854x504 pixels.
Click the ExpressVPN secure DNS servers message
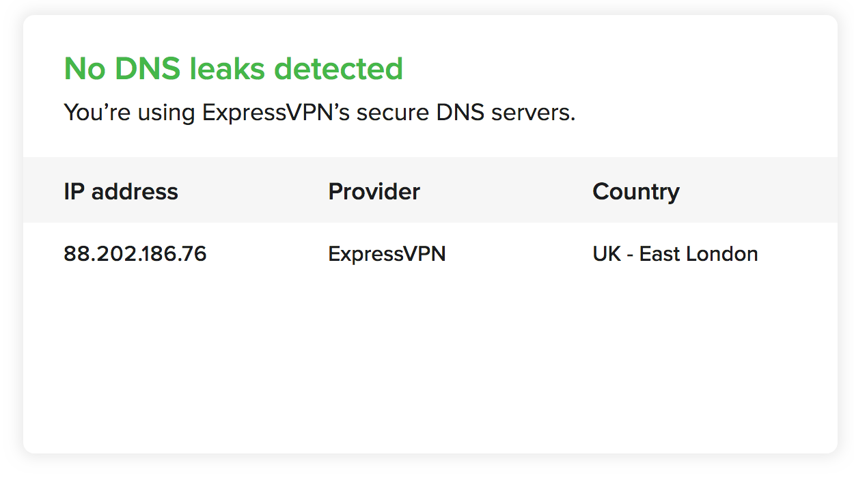319,113
